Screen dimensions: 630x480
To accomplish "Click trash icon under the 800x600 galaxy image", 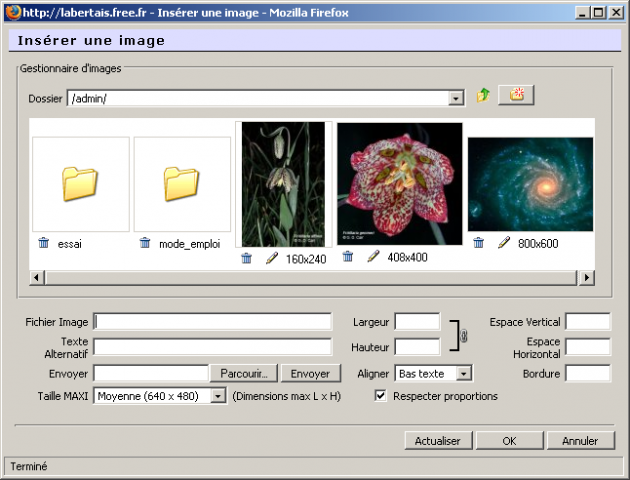I will tap(478, 243).
